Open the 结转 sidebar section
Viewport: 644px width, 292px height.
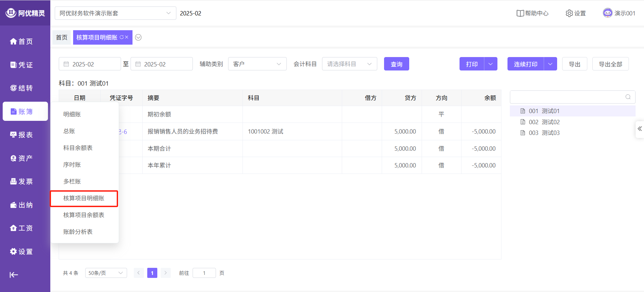(21, 88)
